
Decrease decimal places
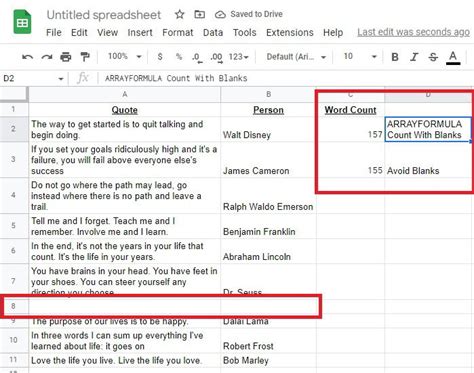pyautogui.click(x=197, y=57)
